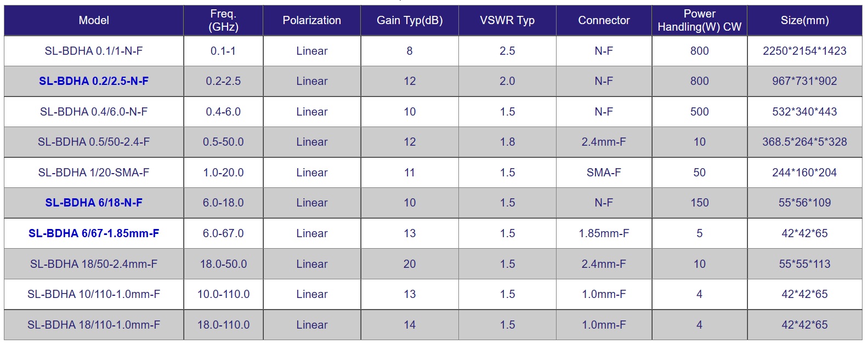This screenshot has width=868, height=344.
Task: Open the SL-BDHA 6/18-N-F model link
Action: [x=94, y=203]
